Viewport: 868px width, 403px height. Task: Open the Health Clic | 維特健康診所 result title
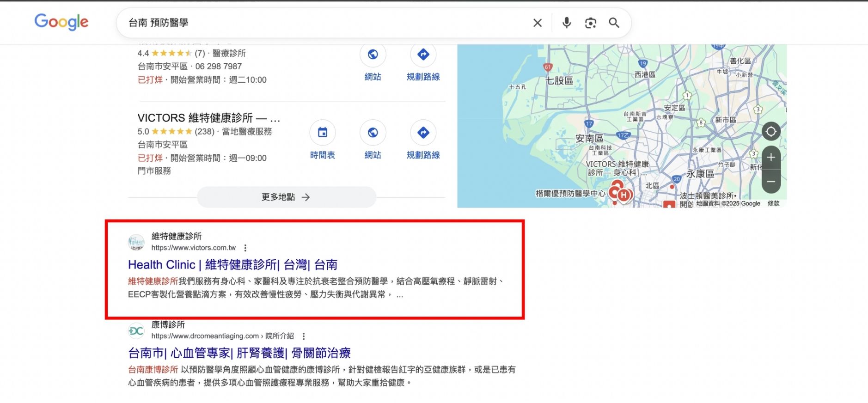pos(232,265)
